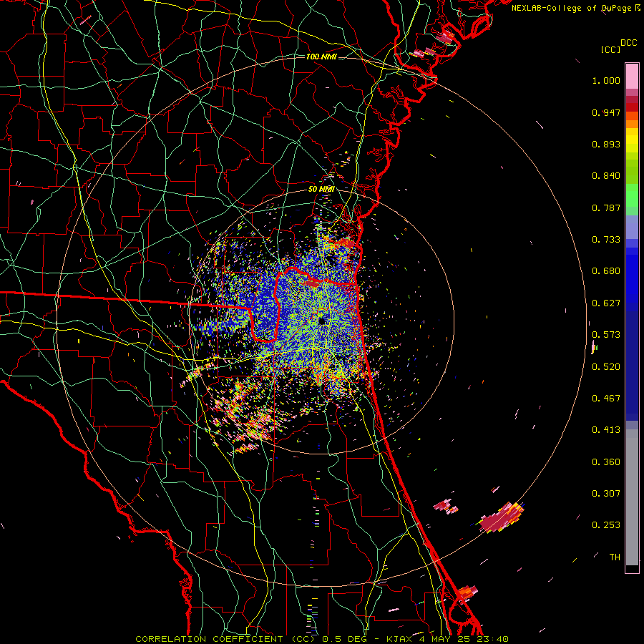Click the black radar site dot at center
644x644 pixels.
pyautogui.click(x=321, y=321)
